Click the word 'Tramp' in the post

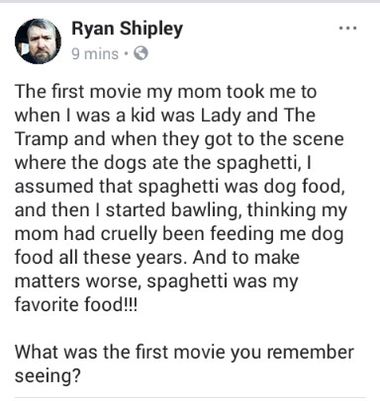[41, 140]
